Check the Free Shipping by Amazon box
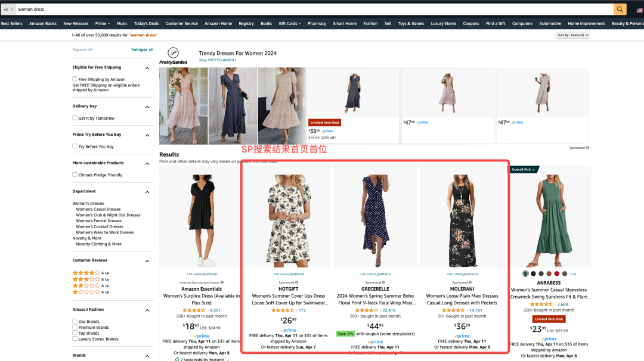Screen dimensions: 644x361 point(75,79)
